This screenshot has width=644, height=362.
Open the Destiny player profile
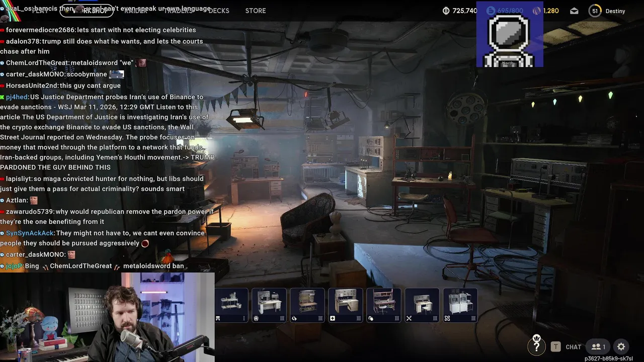pyautogui.click(x=615, y=11)
